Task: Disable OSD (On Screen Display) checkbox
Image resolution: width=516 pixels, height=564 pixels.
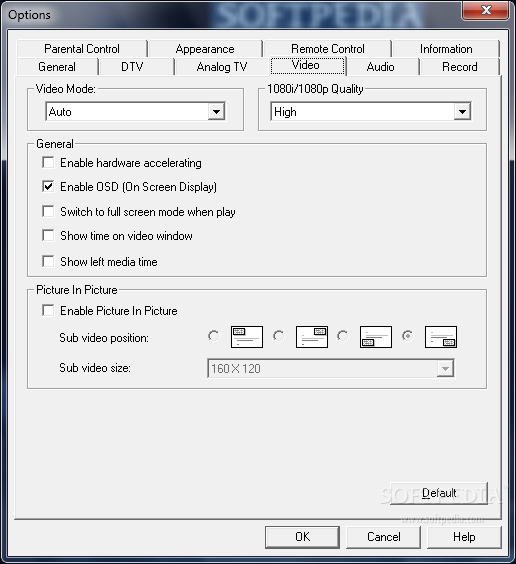Action: 48,187
